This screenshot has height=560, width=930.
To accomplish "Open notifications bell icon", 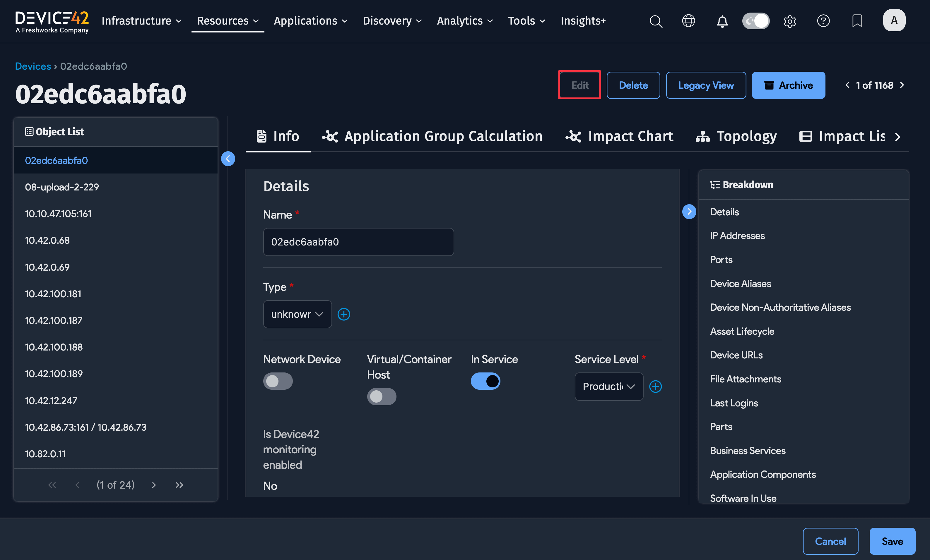I will pyautogui.click(x=722, y=21).
